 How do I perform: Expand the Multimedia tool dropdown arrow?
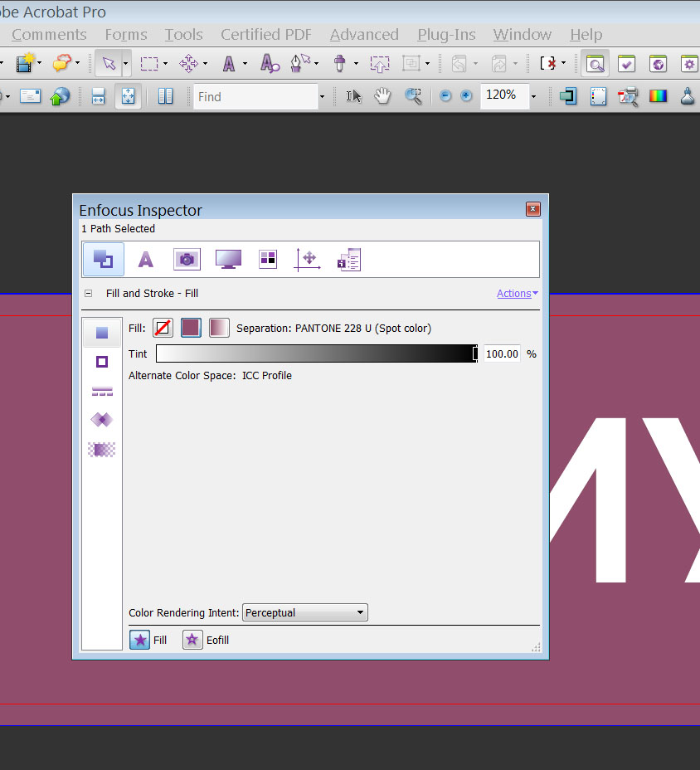40,63
